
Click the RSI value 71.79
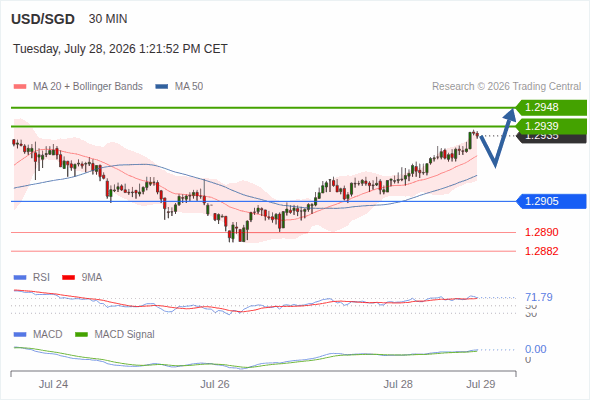[x=539, y=297]
